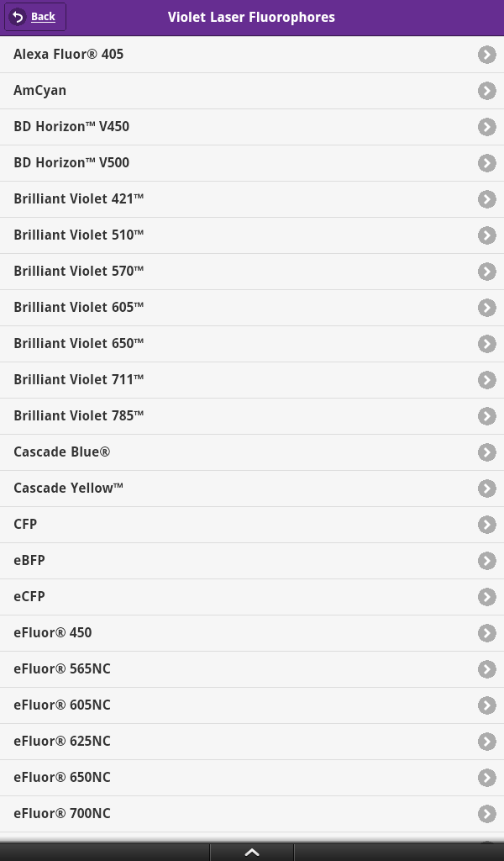Tap the arrow icon beside eFluor® 450
The width and height of the screenshot is (504, 861).
click(486, 633)
